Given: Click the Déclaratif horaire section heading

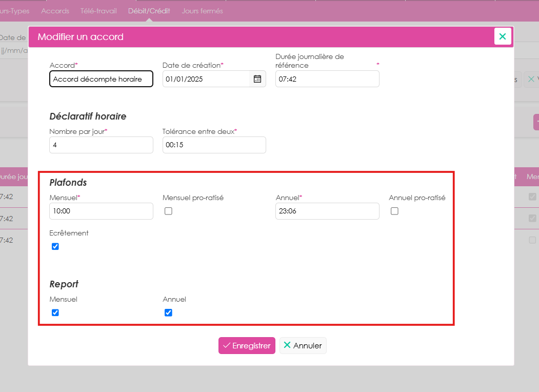Looking at the screenshot, I should click(x=88, y=116).
